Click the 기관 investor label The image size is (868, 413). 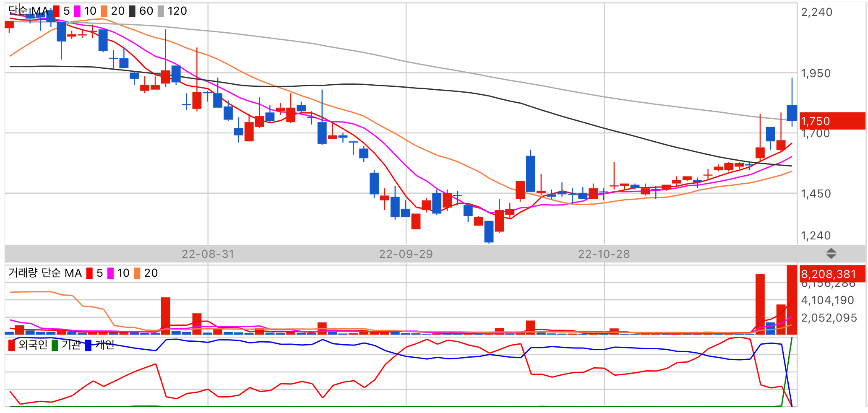pos(71,345)
